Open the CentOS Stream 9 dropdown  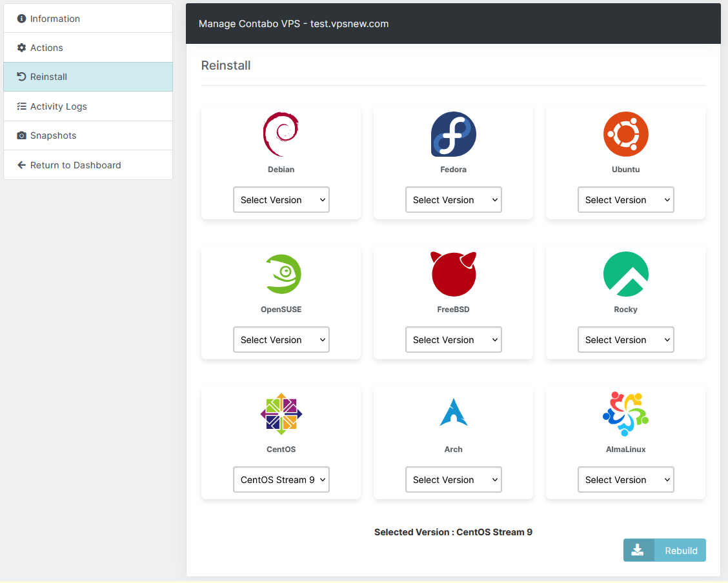click(x=281, y=480)
